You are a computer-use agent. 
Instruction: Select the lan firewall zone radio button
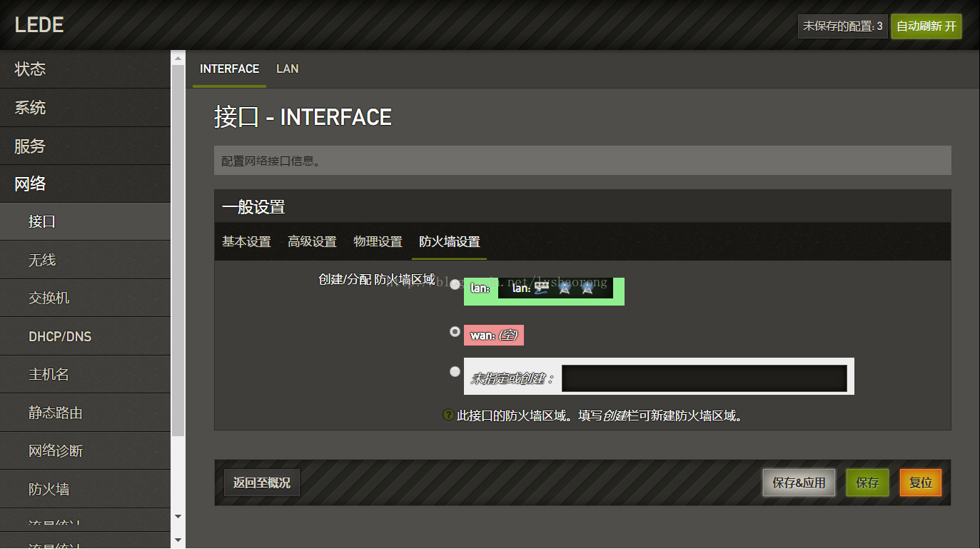455,285
